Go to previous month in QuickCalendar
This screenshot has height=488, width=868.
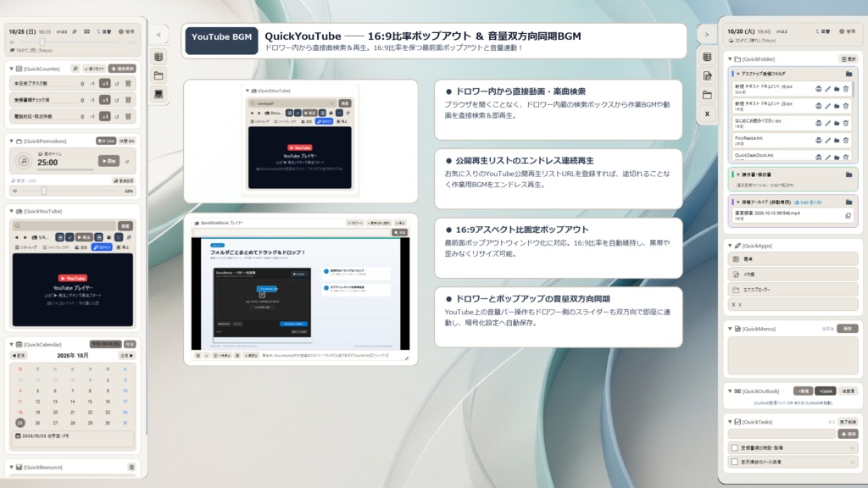(x=19, y=356)
